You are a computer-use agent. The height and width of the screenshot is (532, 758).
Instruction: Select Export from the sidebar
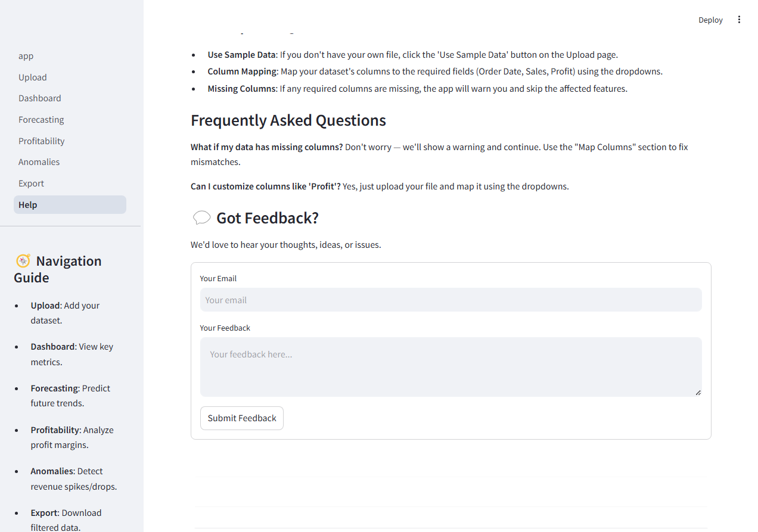coord(31,183)
